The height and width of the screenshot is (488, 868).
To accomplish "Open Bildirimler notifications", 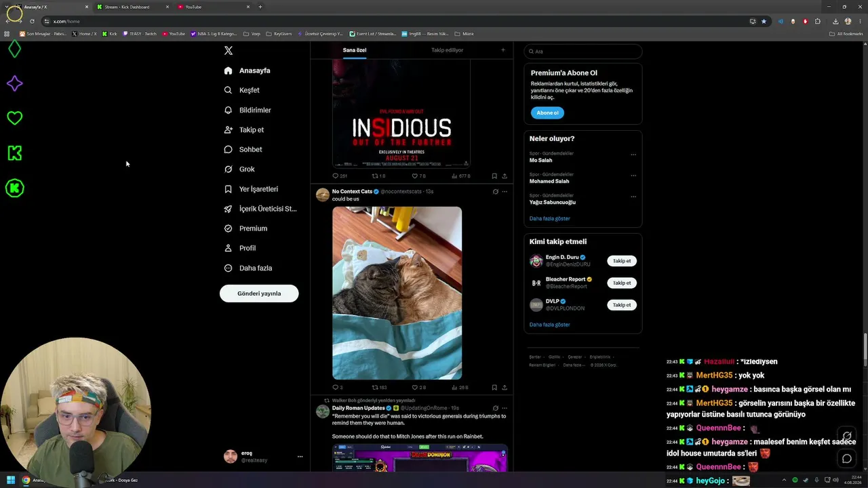I will [x=248, y=110].
